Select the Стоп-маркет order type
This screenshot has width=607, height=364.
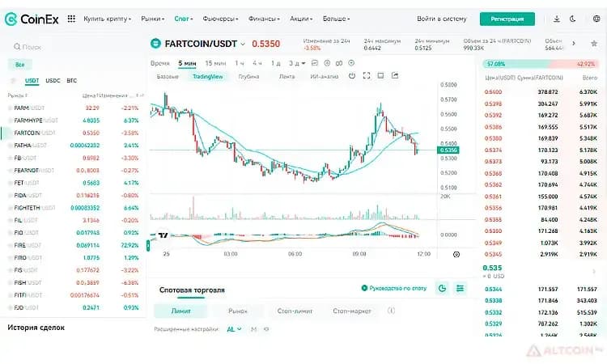pyautogui.click(x=352, y=311)
